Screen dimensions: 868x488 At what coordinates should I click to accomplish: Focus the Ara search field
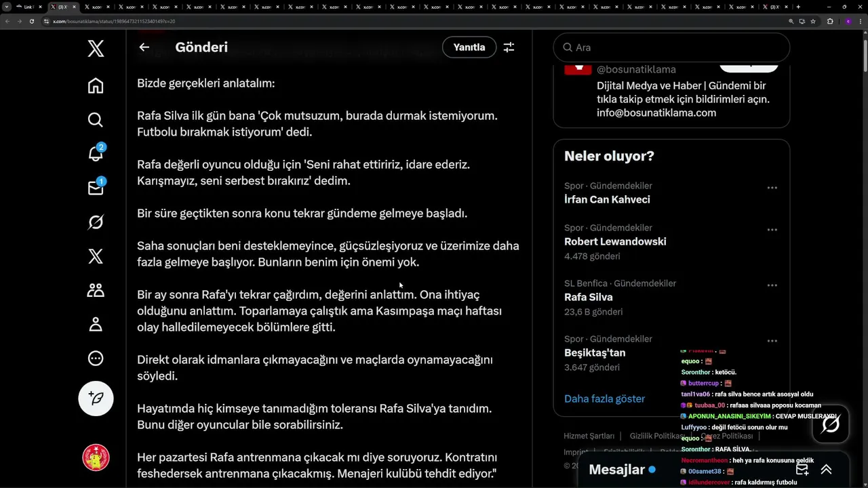[x=671, y=47]
